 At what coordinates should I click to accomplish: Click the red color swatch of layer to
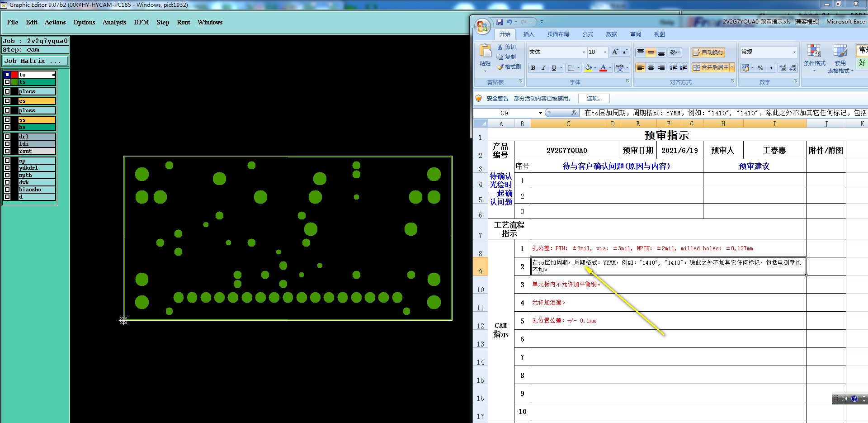click(14, 75)
